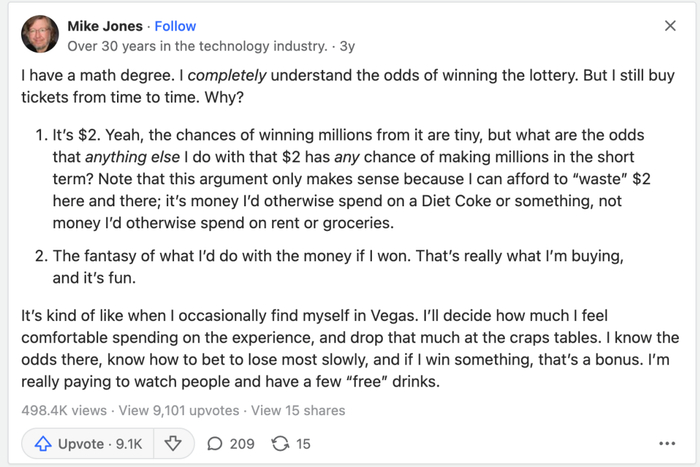Select View 15 shares
The image size is (700, 467).
298,410
